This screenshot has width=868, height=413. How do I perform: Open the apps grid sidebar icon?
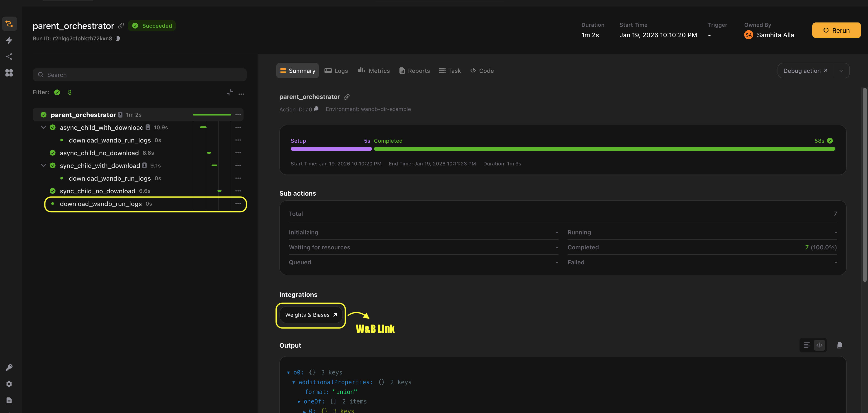click(x=9, y=73)
